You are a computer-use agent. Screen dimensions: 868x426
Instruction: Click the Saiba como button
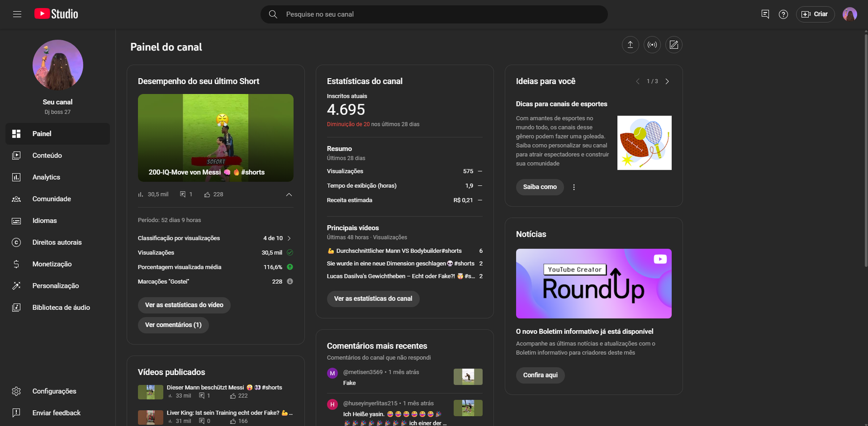pos(540,187)
